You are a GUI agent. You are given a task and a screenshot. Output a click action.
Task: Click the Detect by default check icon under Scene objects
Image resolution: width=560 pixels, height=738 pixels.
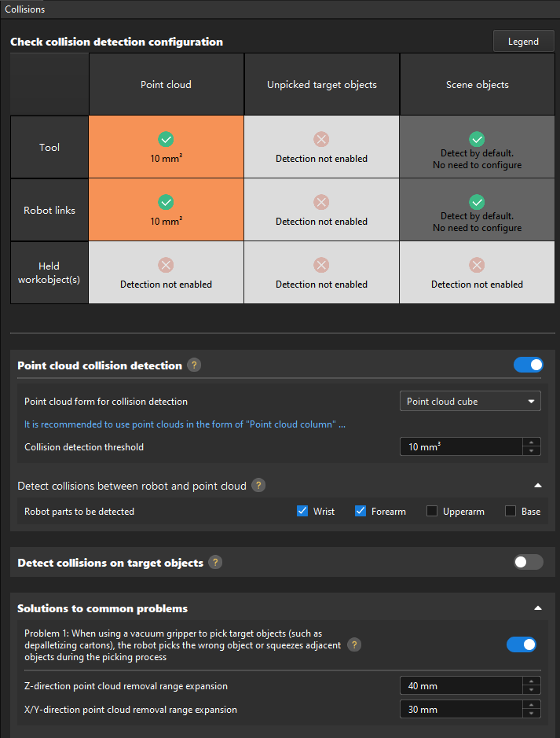point(477,139)
